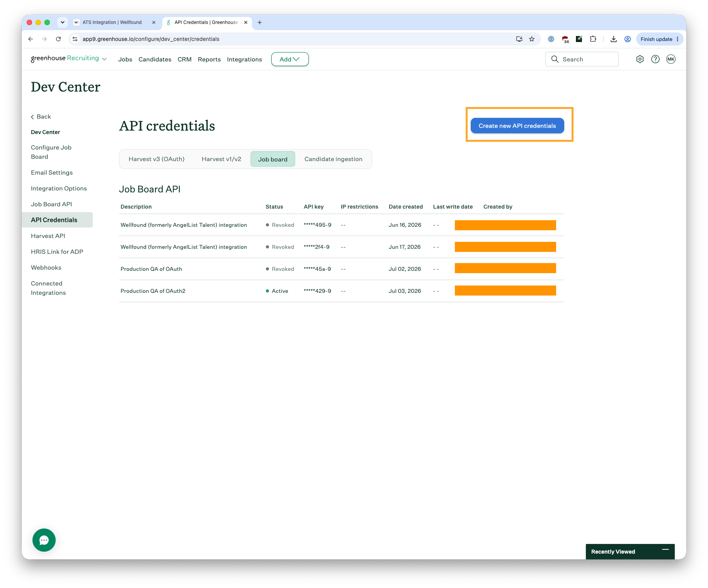Close the ATS Integration Wellfound tab
Image resolution: width=708 pixels, height=588 pixels.
(x=154, y=22)
